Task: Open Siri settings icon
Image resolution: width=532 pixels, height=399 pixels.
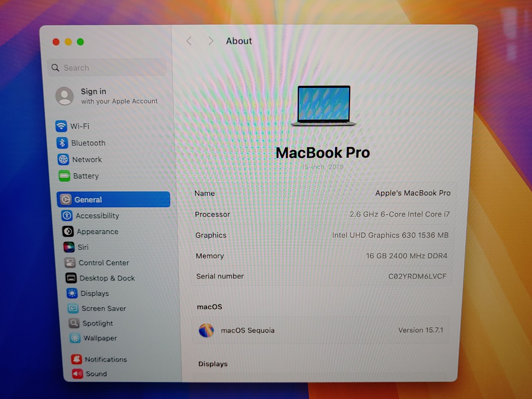Action: (x=69, y=247)
